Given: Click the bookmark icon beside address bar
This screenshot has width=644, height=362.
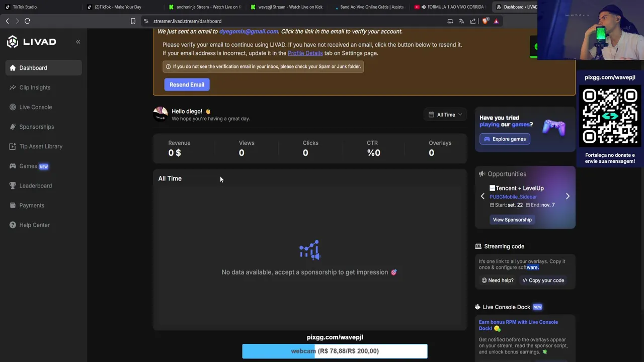Looking at the screenshot, I should [x=133, y=21].
